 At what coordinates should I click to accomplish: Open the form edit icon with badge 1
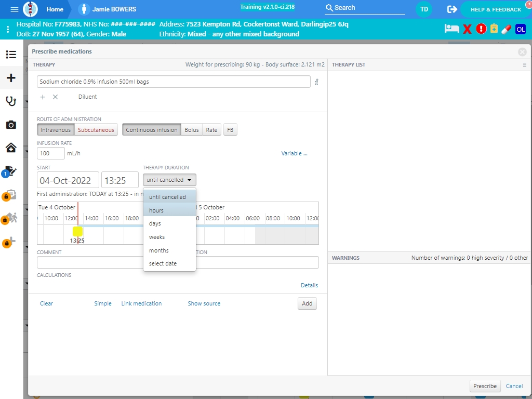point(9,171)
